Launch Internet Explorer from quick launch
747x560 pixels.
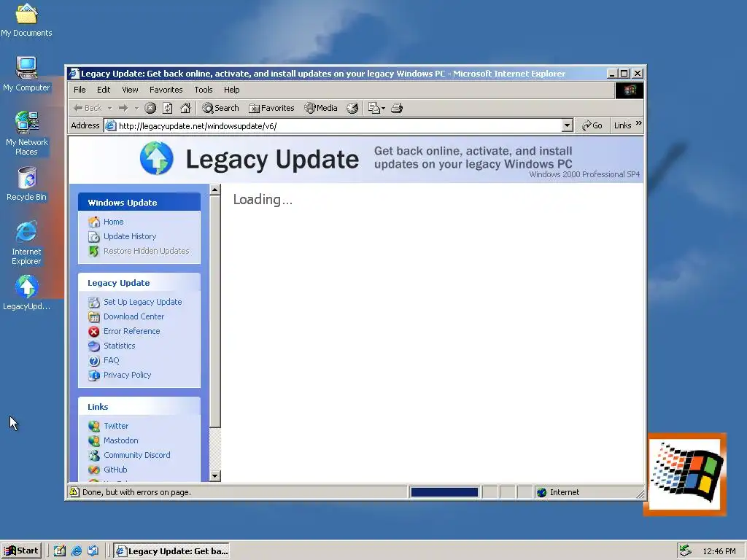[x=76, y=551]
